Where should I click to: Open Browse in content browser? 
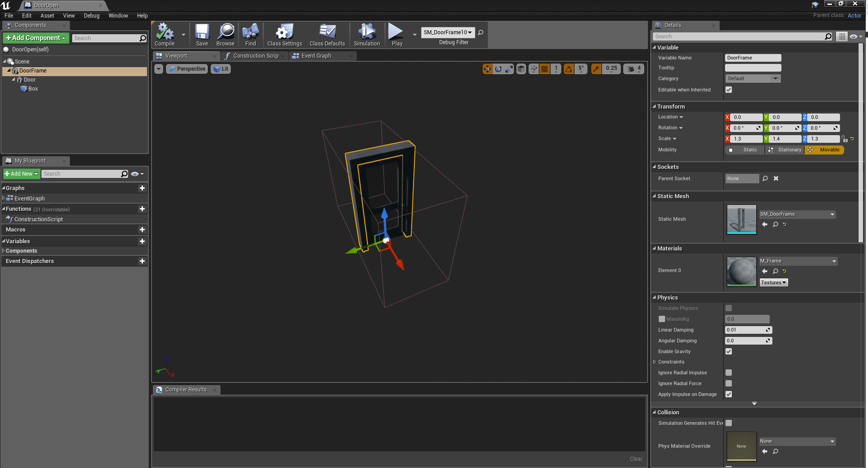[225, 35]
